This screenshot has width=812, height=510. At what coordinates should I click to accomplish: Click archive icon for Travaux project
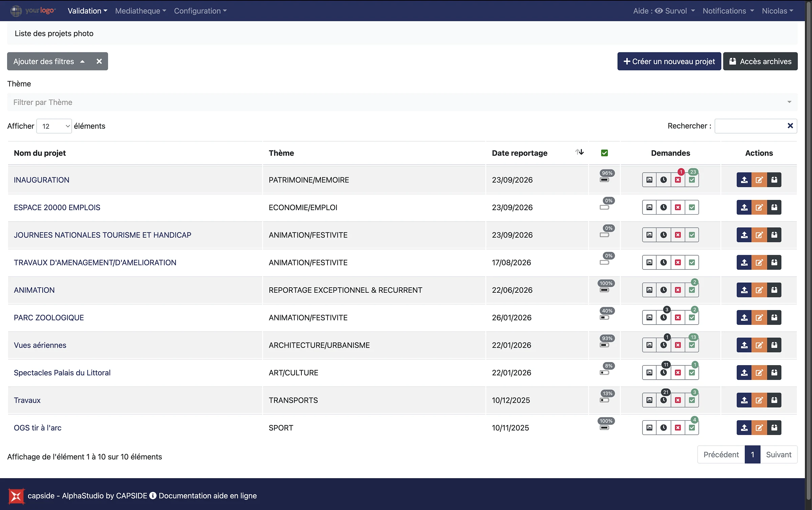[x=774, y=400]
